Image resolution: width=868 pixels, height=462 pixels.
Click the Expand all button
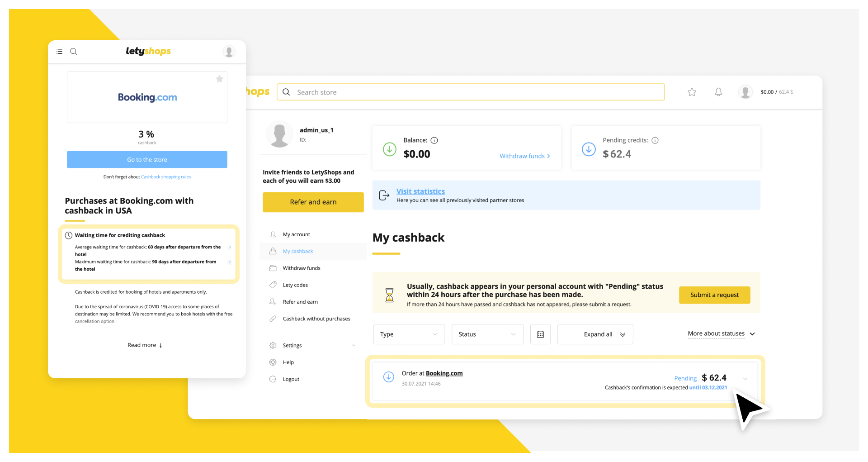(x=595, y=334)
